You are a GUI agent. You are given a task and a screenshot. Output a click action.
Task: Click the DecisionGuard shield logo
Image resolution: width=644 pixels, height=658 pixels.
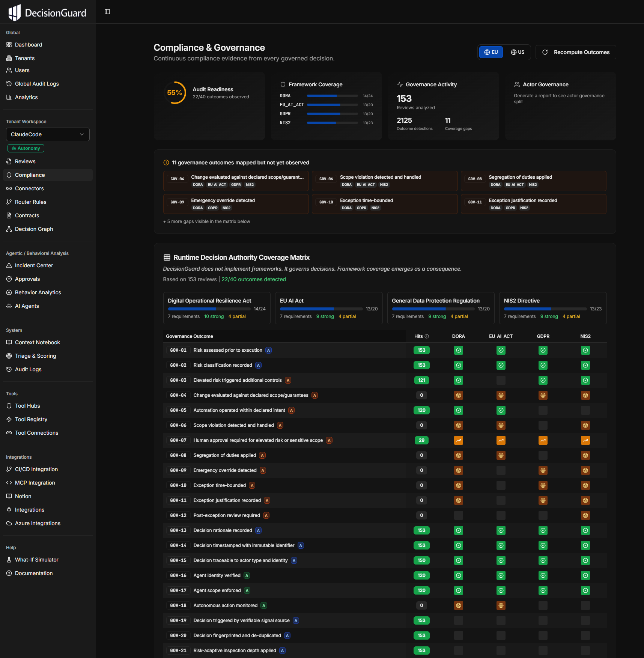click(15, 13)
